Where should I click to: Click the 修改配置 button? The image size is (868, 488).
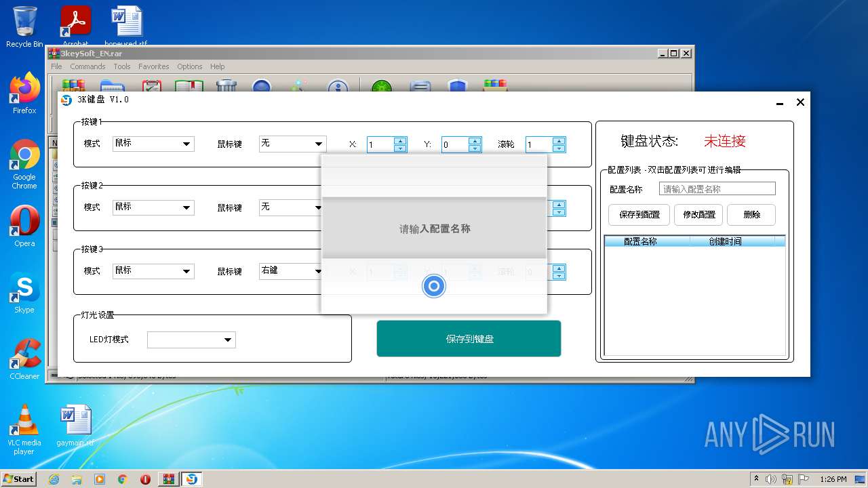pos(699,215)
